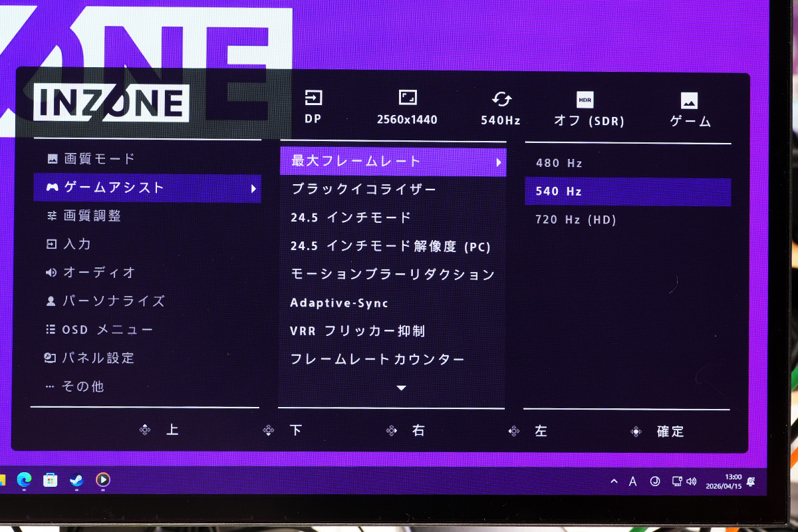
Task: Select the 480 Hz option
Action: pos(559,163)
